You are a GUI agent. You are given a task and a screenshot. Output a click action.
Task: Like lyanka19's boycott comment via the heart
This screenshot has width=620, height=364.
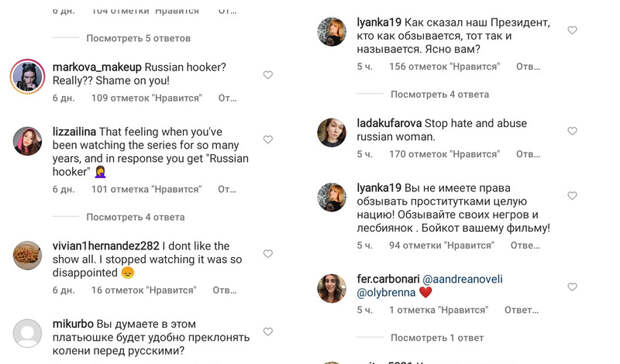[572, 196]
